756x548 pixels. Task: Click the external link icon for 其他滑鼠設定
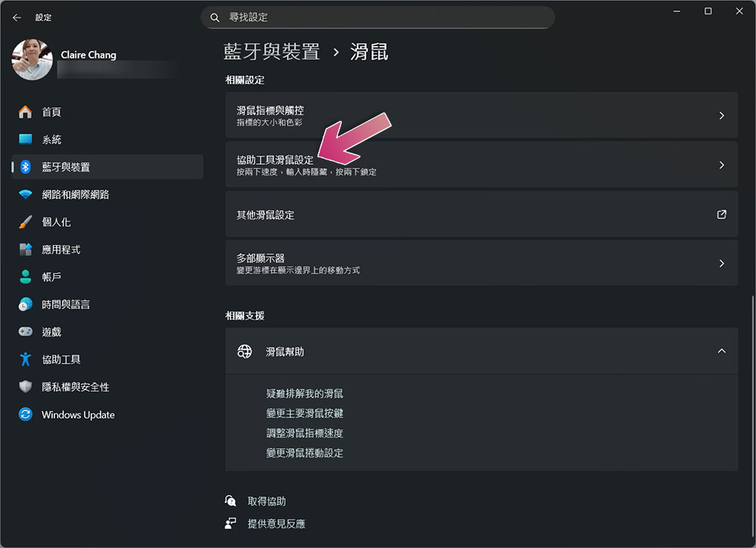coord(721,215)
